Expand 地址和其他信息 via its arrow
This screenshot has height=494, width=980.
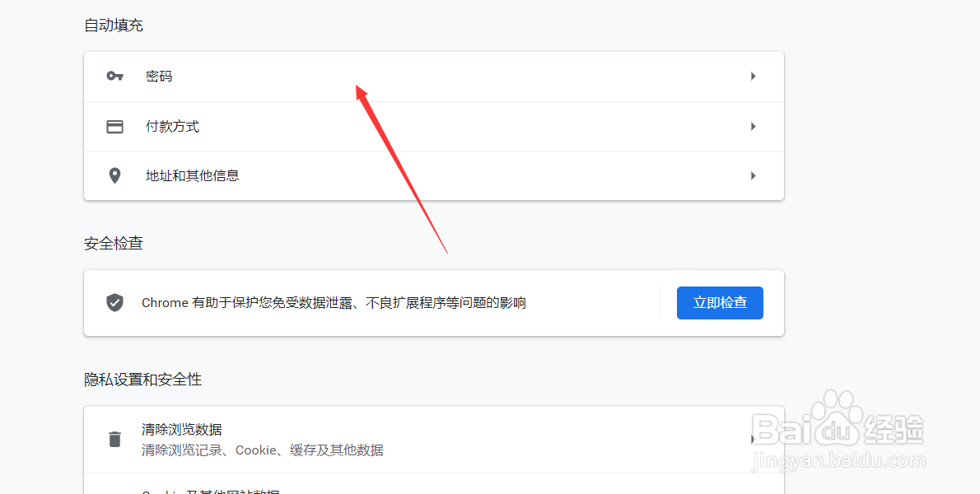point(752,175)
